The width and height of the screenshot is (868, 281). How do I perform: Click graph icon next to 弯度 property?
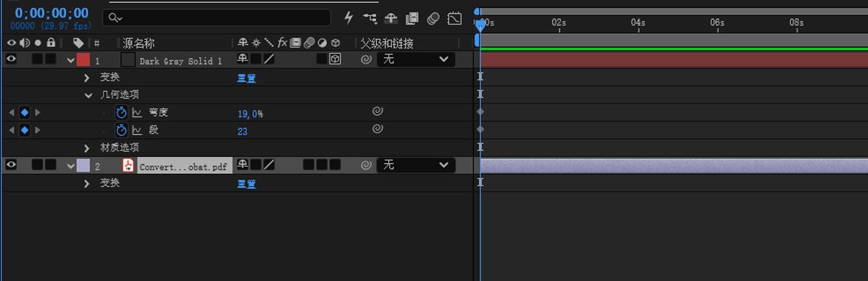click(x=137, y=113)
